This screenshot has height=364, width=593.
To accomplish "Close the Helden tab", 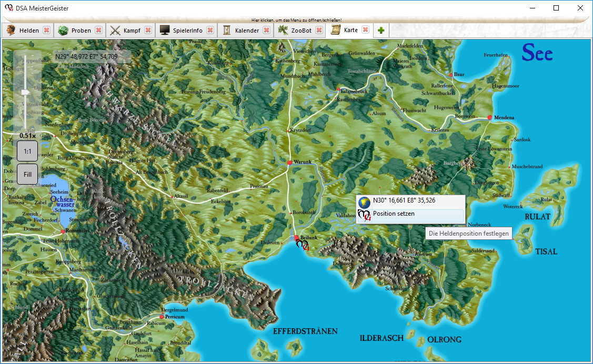I will click(x=46, y=30).
